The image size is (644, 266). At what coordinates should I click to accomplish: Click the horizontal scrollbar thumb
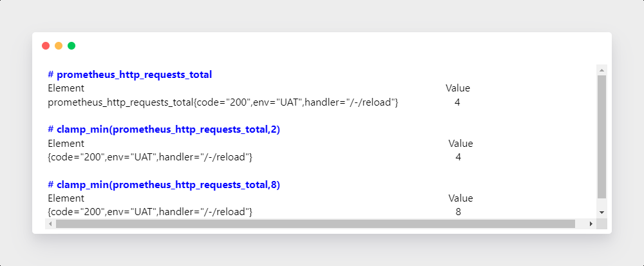click(x=316, y=223)
